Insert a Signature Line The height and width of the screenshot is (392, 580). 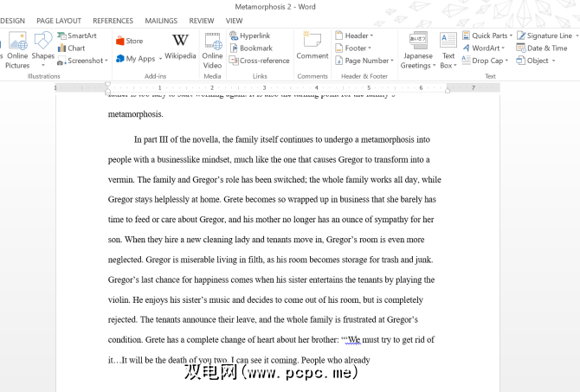coord(547,35)
